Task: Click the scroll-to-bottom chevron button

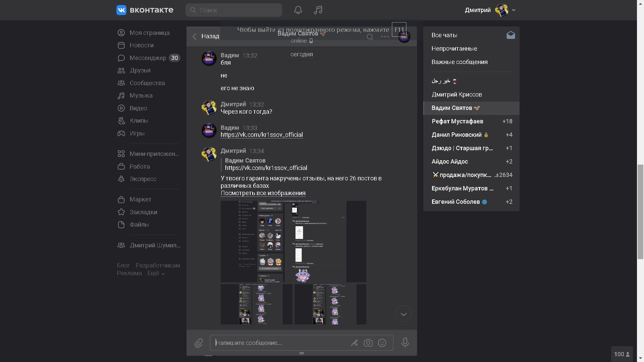Action: click(x=403, y=314)
